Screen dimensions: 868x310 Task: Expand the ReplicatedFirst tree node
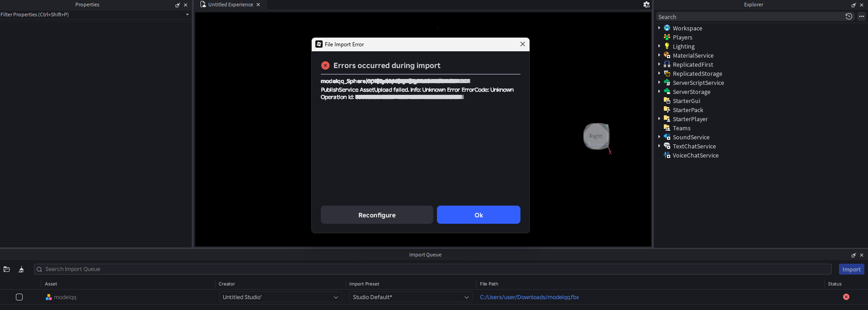[659, 64]
